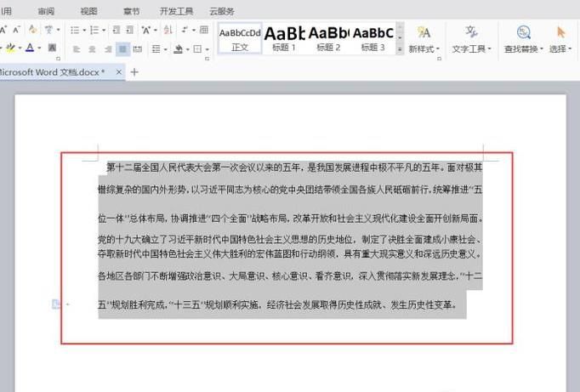Screen dimensions: 580x392
Task: Expand the Chinese layout dropdown arrow
Action: [x=156, y=31]
